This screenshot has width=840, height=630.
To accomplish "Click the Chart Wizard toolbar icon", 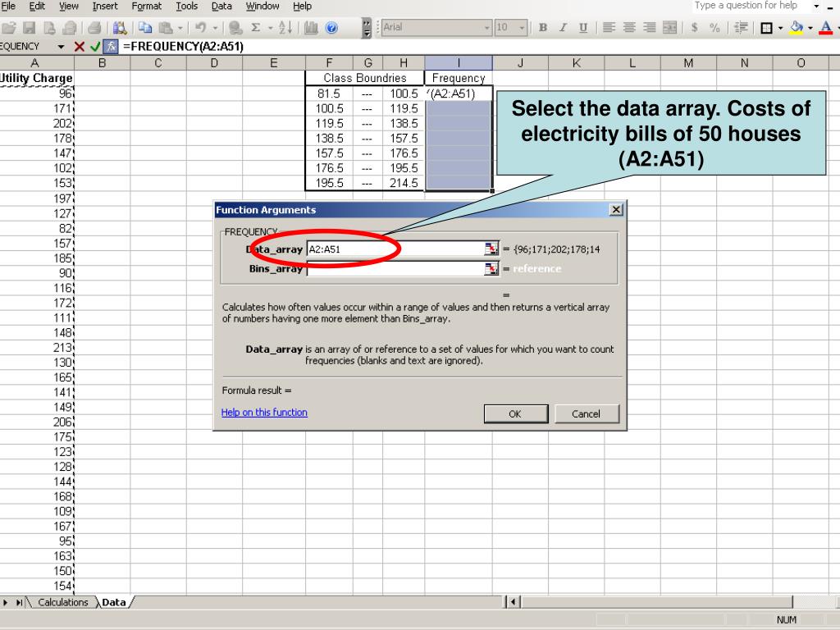I will click(312, 28).
